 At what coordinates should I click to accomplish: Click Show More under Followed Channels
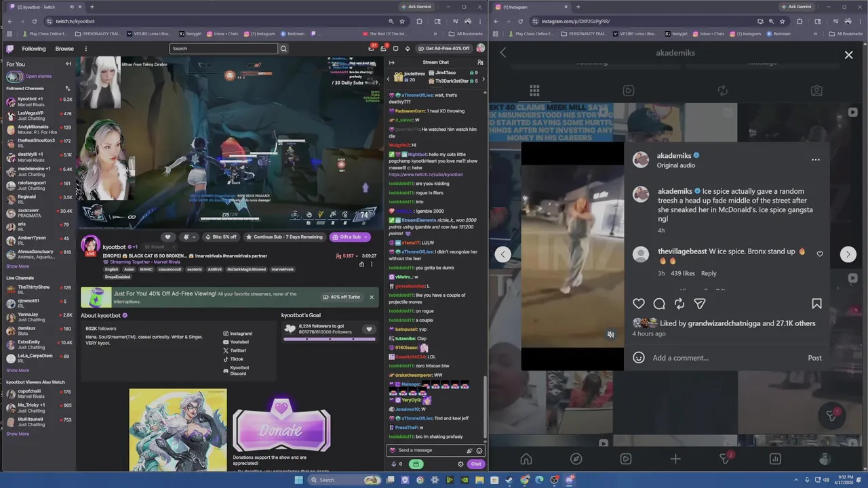point(18,266)
